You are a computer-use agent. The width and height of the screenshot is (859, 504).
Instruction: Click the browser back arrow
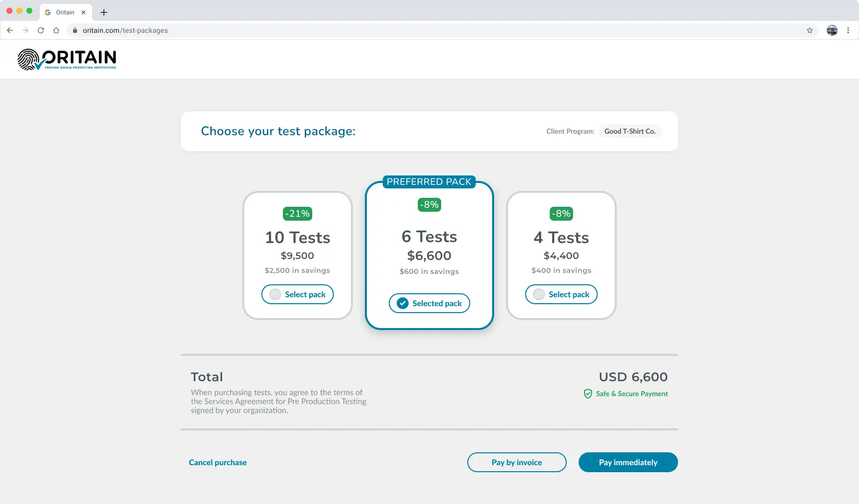click(x=10, y=30)
